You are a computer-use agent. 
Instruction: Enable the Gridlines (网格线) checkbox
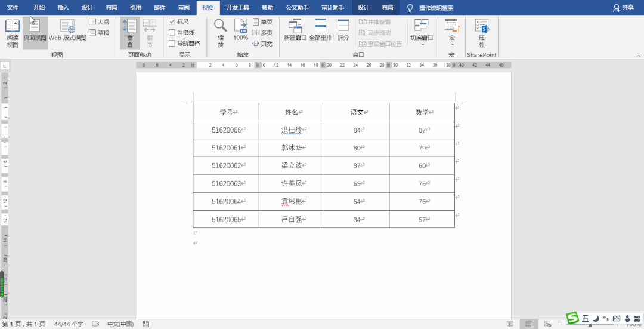172,32
